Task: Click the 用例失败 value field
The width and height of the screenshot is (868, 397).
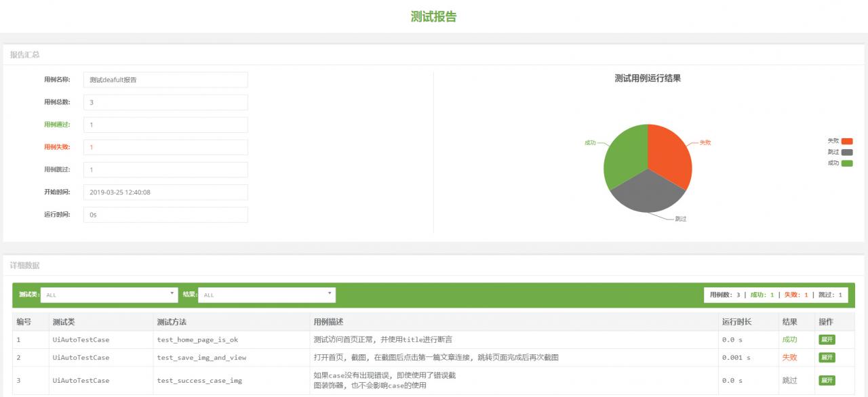Action: pos(165,147)
